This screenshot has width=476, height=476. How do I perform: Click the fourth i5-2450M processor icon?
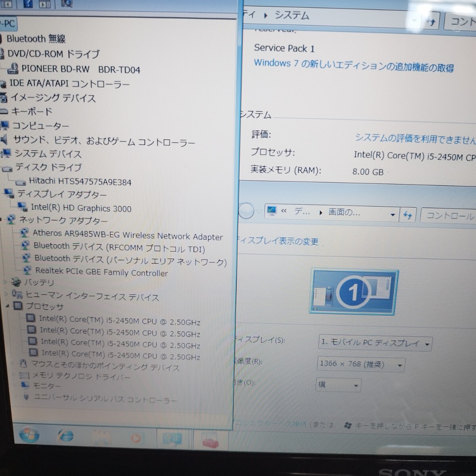point(34,352)
